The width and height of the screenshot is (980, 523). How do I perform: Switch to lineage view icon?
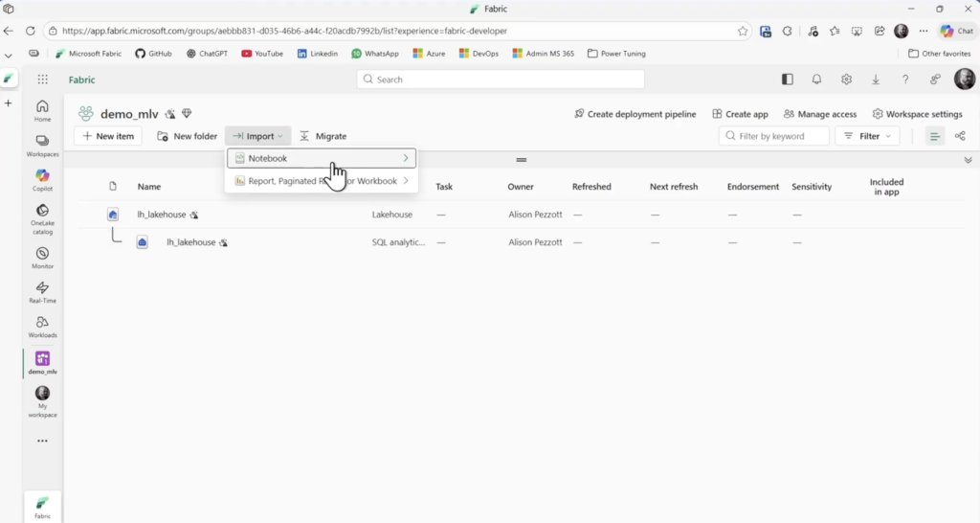click(960, 136)
